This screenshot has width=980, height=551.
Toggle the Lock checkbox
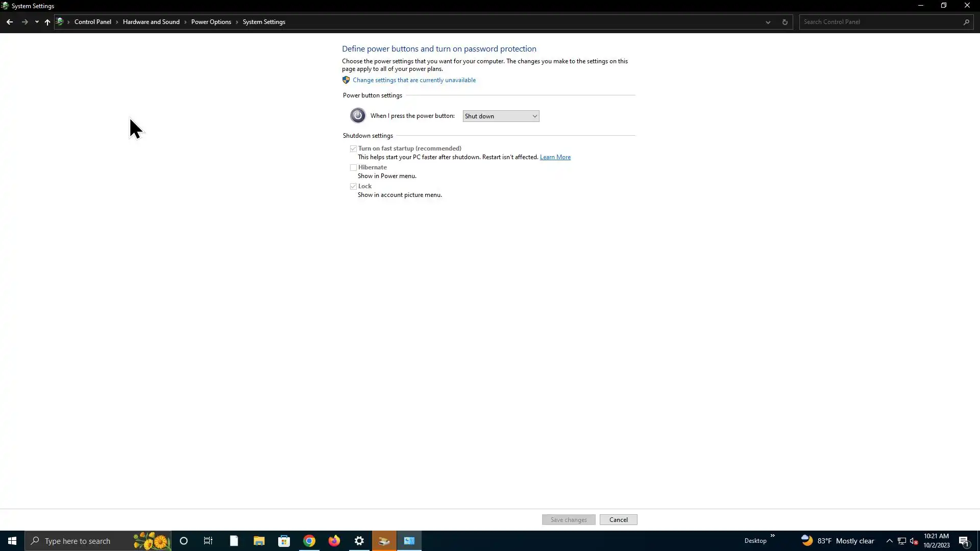tap(353, 186)
